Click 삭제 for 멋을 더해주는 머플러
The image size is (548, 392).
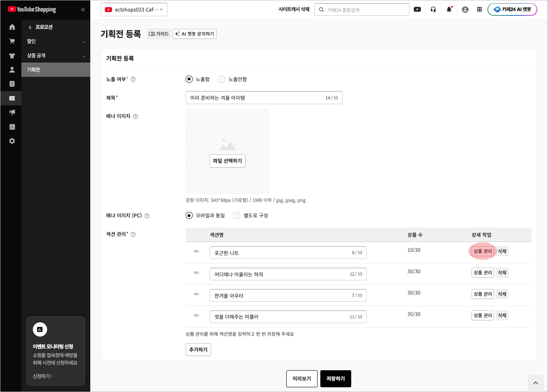[x=502, y=316]
